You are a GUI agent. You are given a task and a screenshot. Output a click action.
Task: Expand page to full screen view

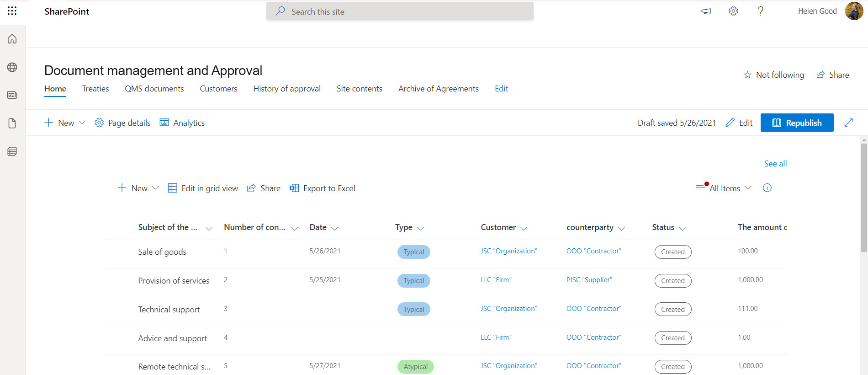click(x=848, y=123)
